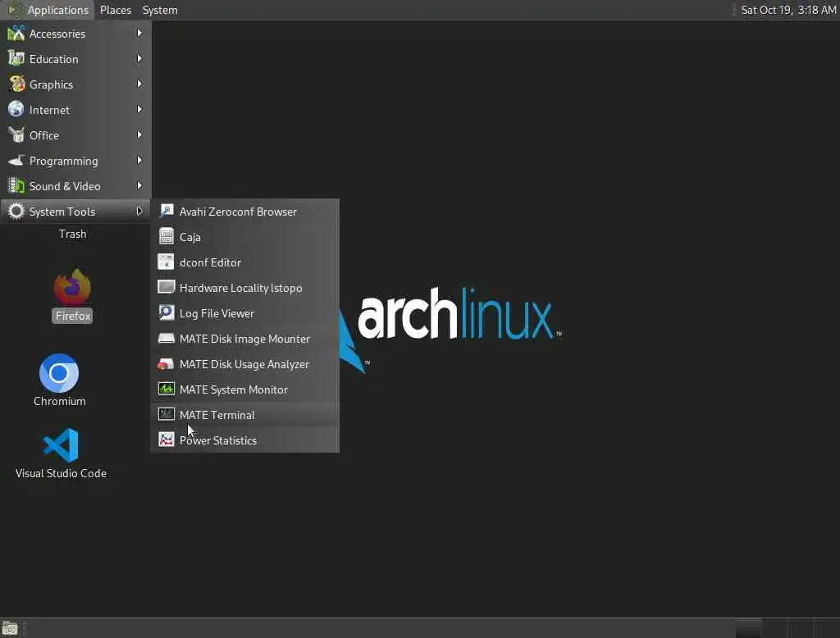Click the MATE Disk Usage Analyzer label

[x=244, y=364]
